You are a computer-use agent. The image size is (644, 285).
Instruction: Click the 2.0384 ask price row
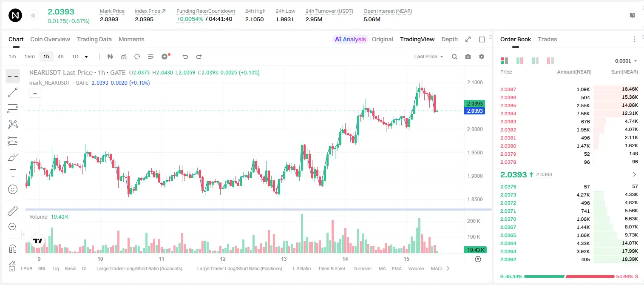pyautogui.click(x=569, y=114)
